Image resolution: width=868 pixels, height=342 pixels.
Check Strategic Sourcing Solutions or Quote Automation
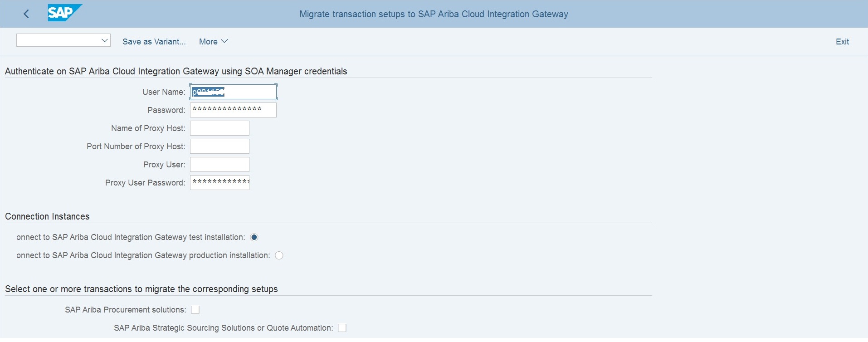[342, 328]
